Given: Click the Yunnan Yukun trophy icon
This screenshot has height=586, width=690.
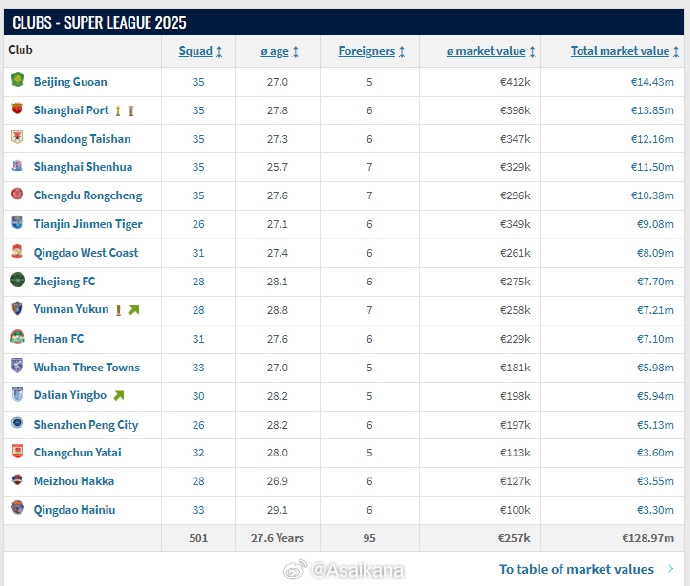Looking at the screenshot, I should (x=119, y=310).
